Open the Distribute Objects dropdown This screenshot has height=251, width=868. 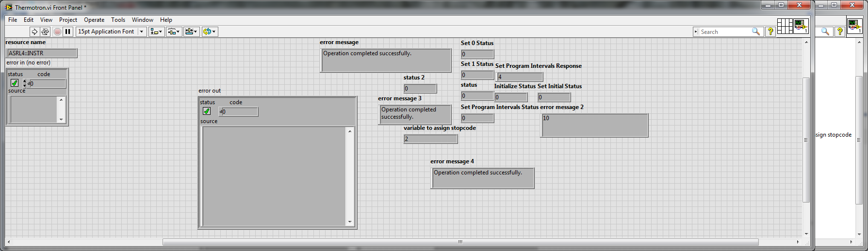174,31
